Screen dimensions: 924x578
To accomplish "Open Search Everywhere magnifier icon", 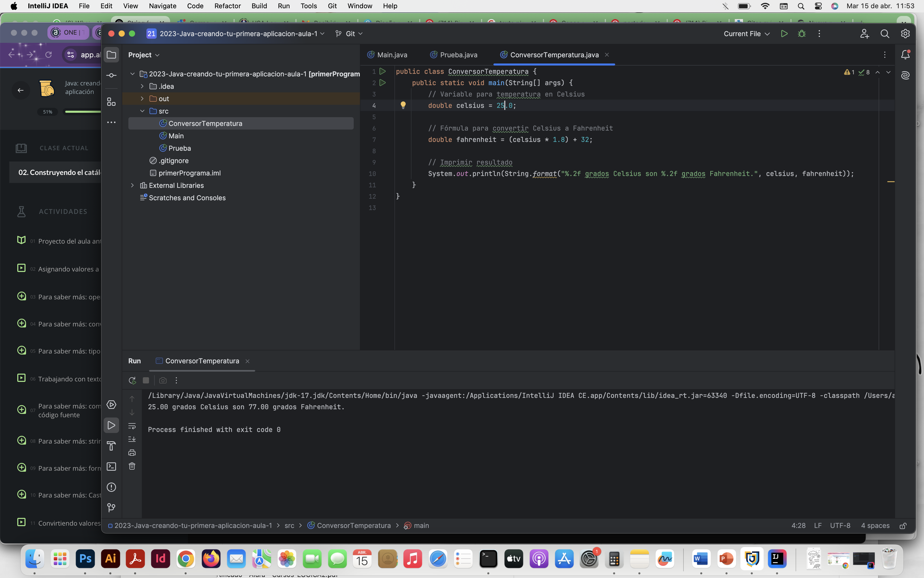I will pyautogui.click(x=885, y=34).
